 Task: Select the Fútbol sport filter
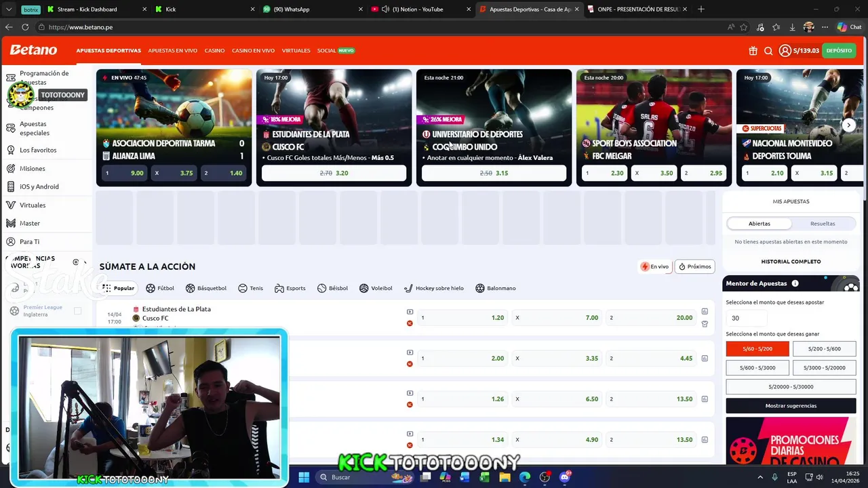click(160, 288)
